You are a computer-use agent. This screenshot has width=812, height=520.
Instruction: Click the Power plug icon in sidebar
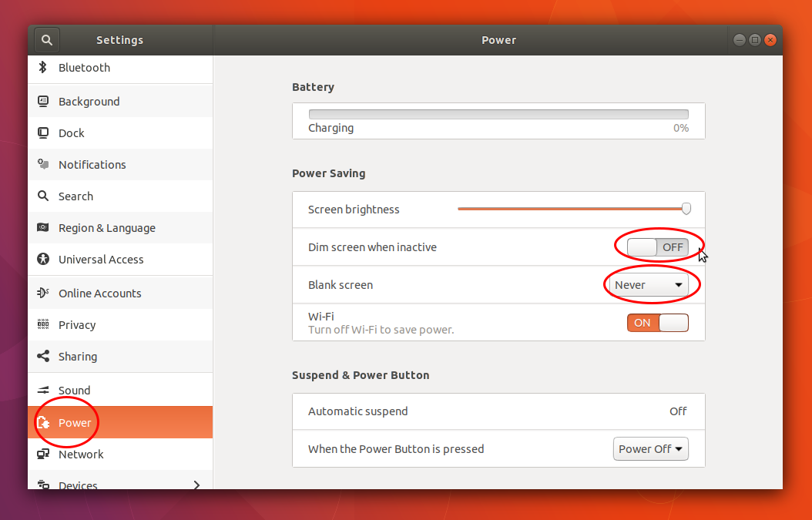pos(43,423)
